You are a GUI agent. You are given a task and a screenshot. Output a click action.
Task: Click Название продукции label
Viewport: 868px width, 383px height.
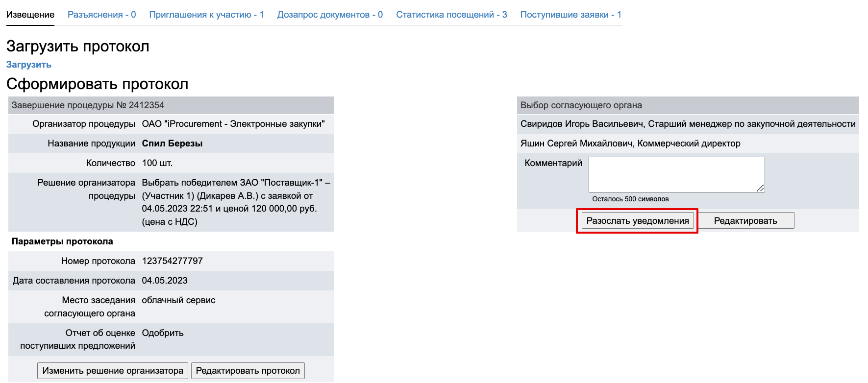92,144
